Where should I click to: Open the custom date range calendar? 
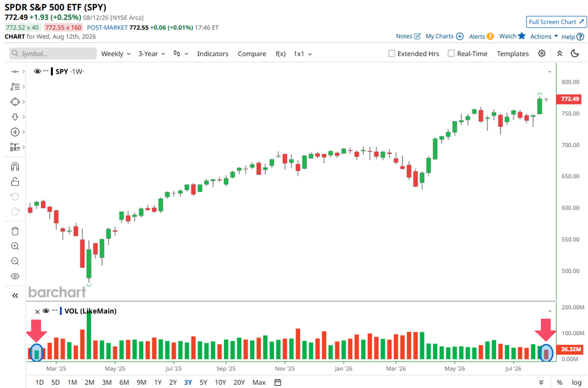pyautogui.click(x=278, y=382)
